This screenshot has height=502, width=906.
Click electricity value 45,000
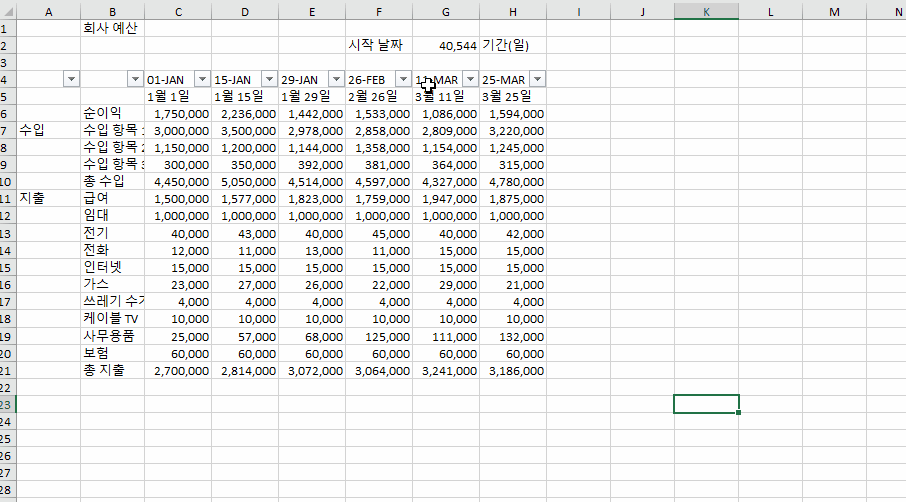tap(379, 233)
